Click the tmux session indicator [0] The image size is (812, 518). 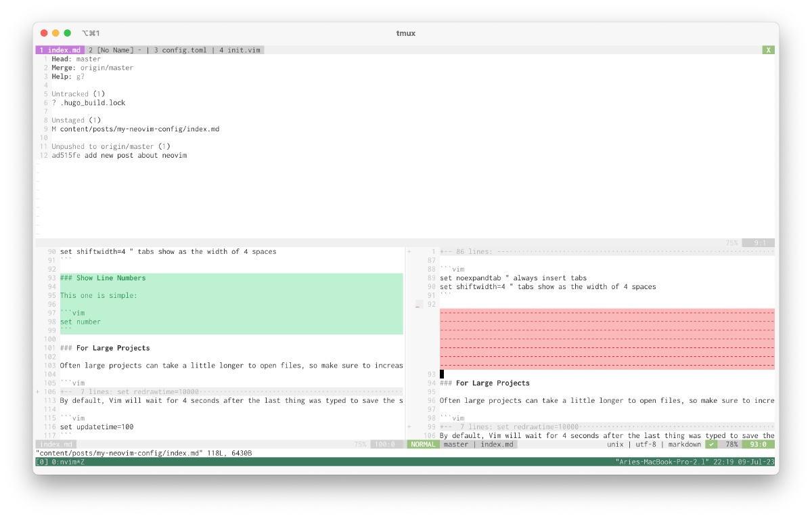pyautogui.click(x=41, y=462)
